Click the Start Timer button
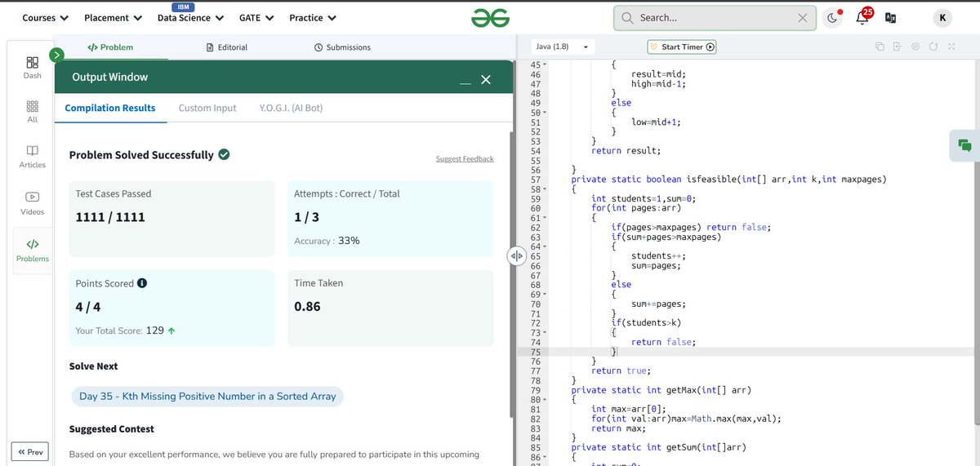 (x=682, y=47)
